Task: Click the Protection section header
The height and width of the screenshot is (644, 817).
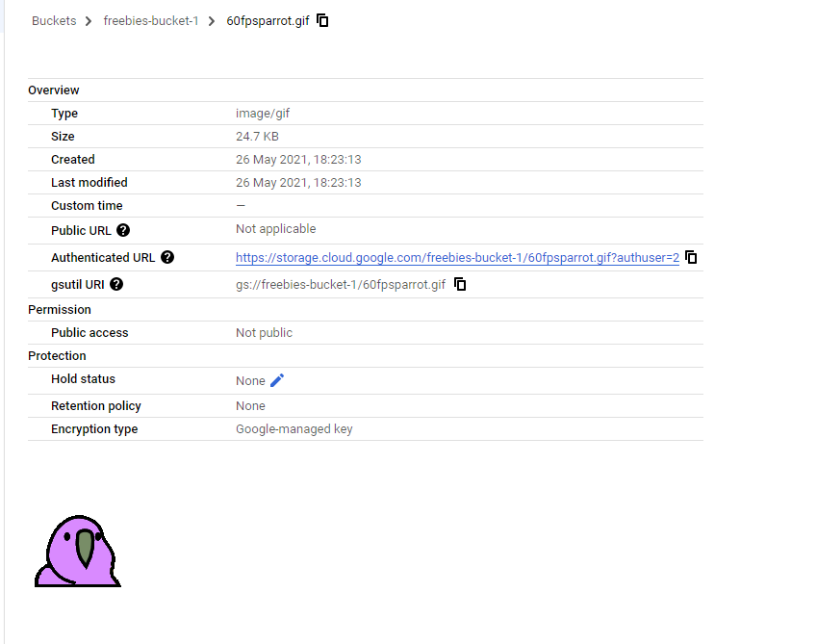Action: point(57,356)
